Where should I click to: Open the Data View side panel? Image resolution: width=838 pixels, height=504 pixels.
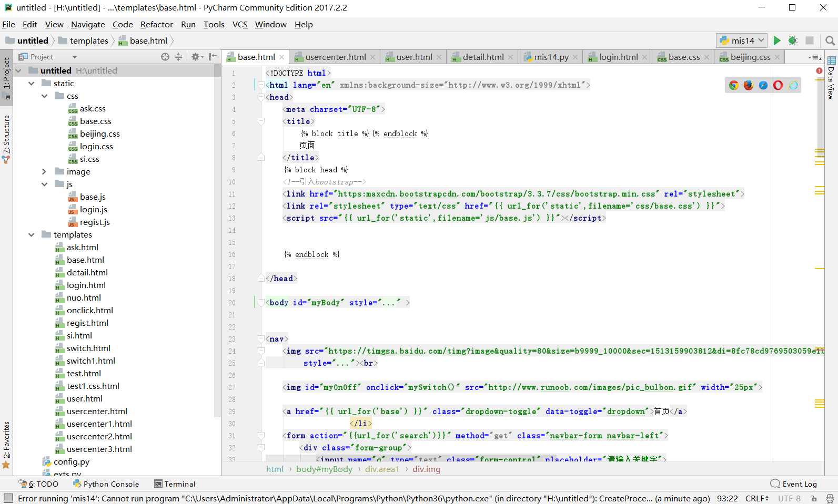coord(832,78)
